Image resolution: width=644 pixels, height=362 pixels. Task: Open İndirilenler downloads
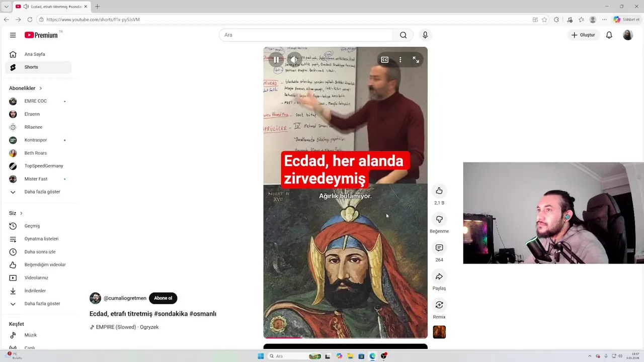click(38, 291)
